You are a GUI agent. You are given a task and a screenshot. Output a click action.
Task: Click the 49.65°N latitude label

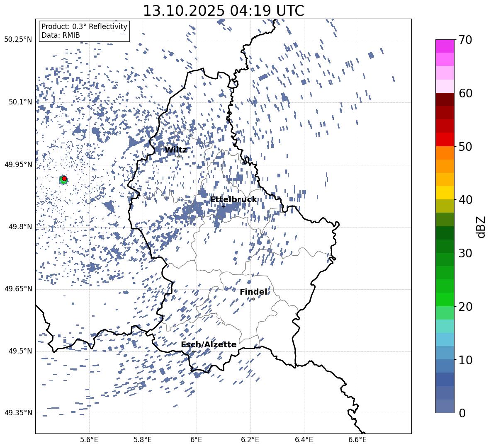pos(18,289)
